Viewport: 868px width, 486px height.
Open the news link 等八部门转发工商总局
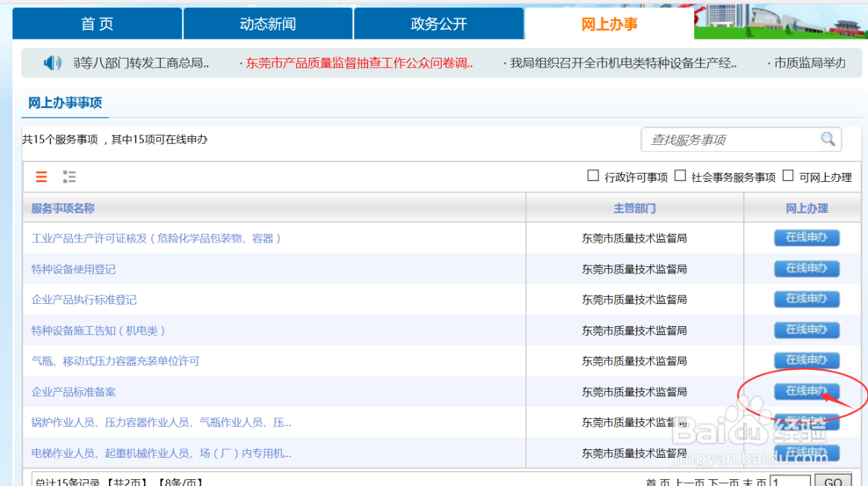coord(141,63)
